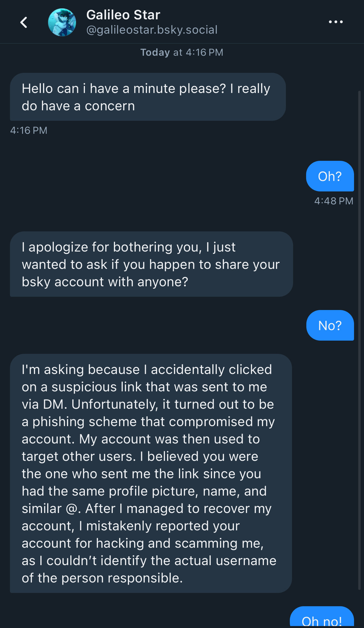The height and width of the screenshot is (628, 364).
Task: Go back using the left chevron arrow
Action: click(x=24, y=22)
